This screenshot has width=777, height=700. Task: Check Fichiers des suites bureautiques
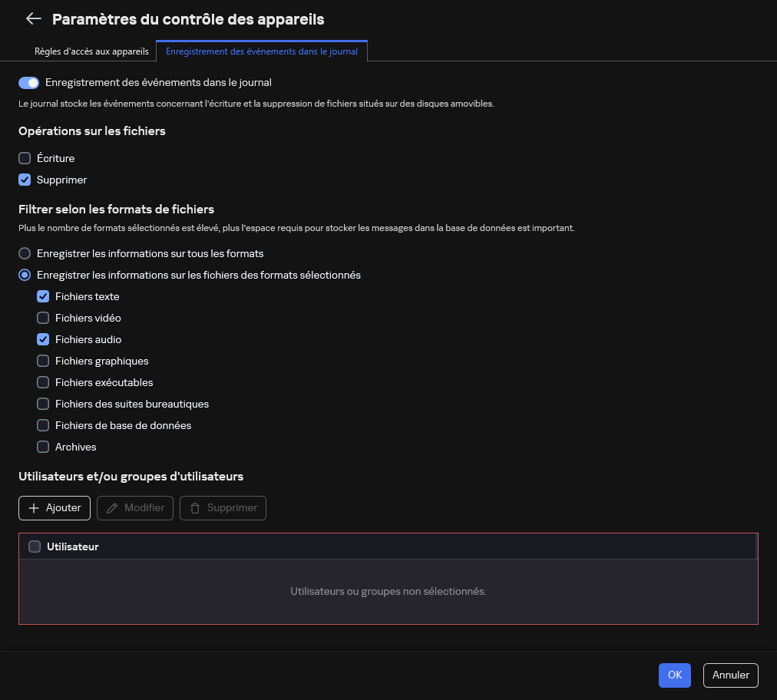(43, 404)
